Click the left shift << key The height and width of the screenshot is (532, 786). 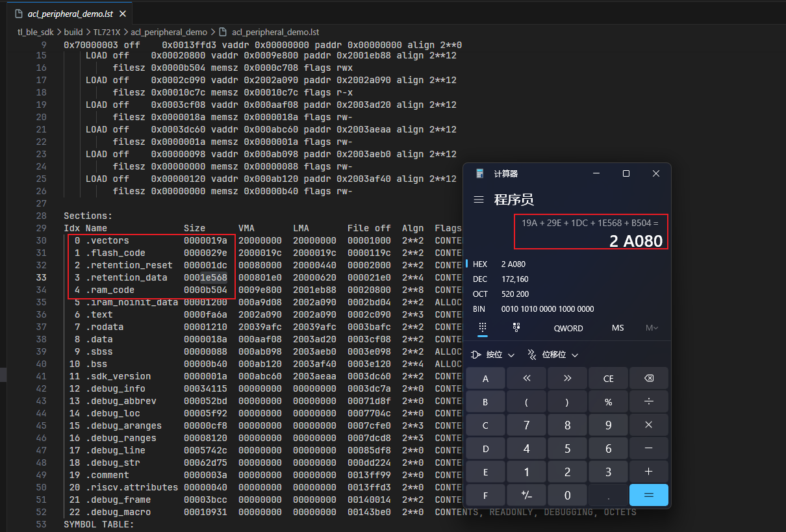(526, 379)
